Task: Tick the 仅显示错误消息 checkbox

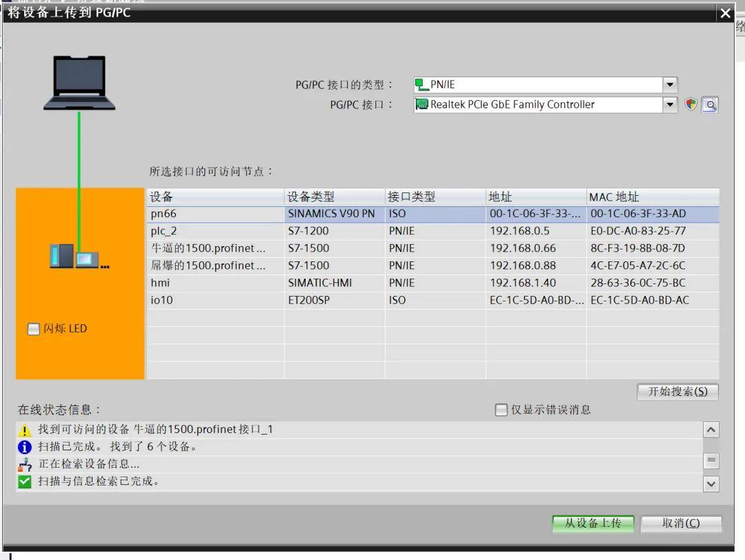Action: pyautogui.click(x=501, y=410)
